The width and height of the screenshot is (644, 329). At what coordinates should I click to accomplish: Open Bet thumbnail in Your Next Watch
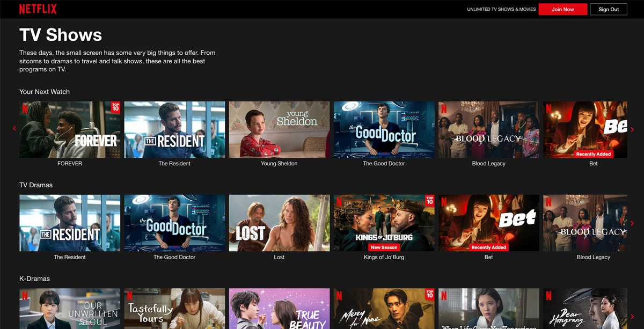pos(585,129)
